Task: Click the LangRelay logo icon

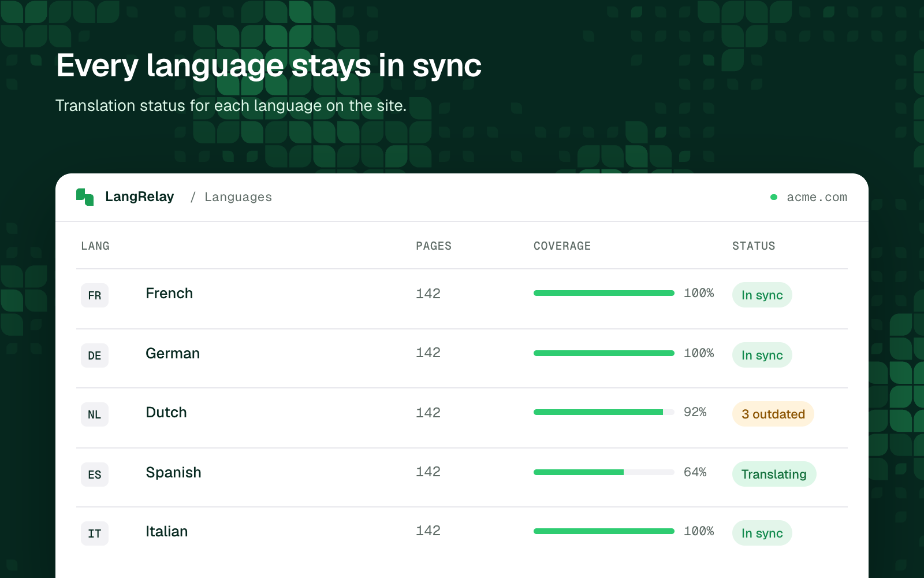Action: click(85, 197)
